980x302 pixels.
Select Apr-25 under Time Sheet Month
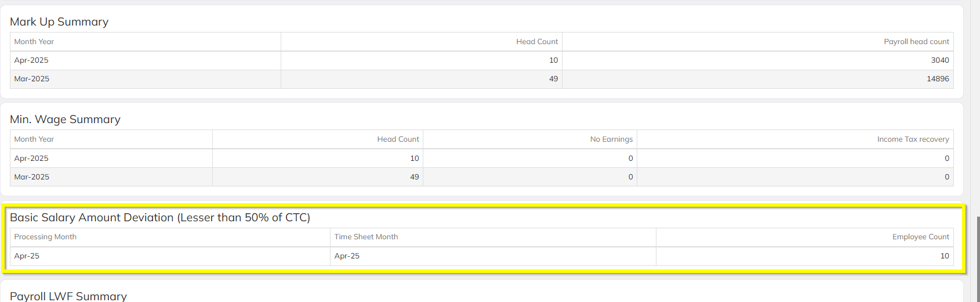(x=347, y=256)
